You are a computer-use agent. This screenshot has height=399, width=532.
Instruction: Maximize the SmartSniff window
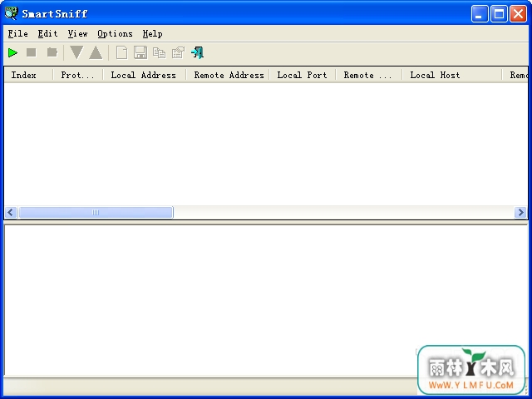pyautogui.click(x=499, y=14)
